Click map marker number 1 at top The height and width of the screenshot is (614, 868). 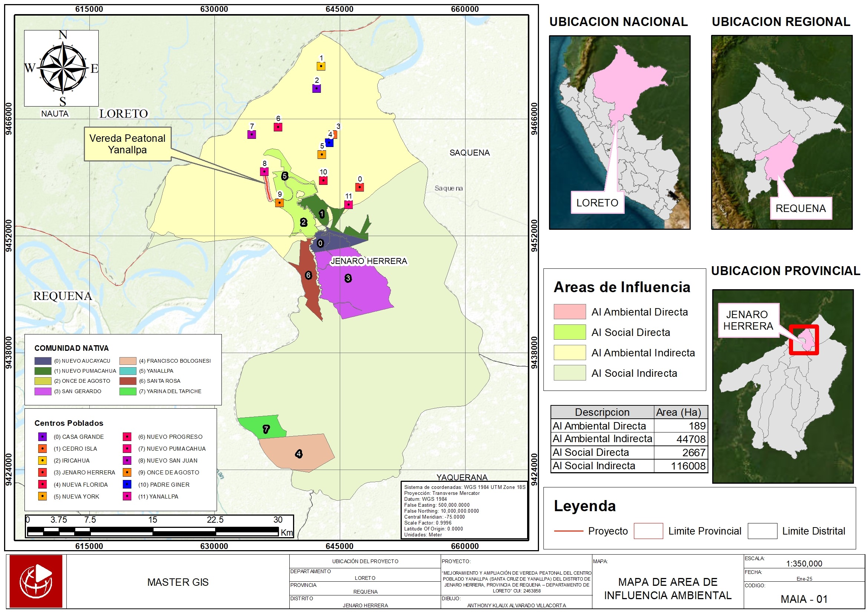click(321, 66)
